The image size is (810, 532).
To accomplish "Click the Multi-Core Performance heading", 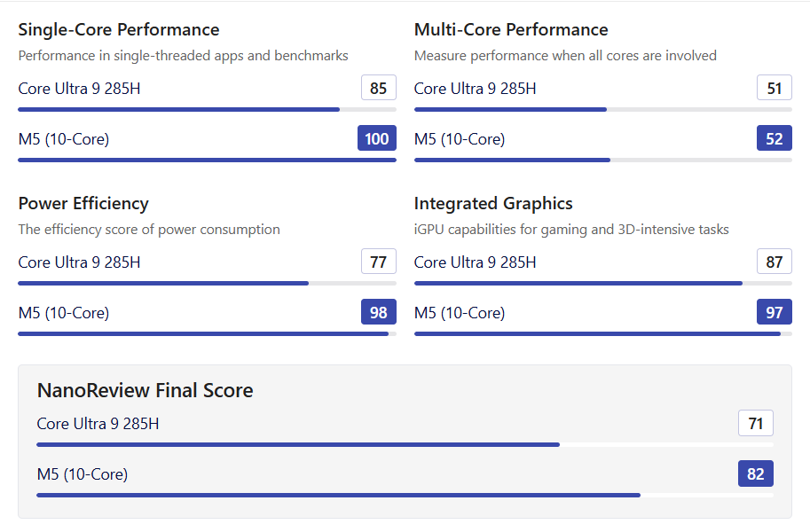I will [511, 30].
